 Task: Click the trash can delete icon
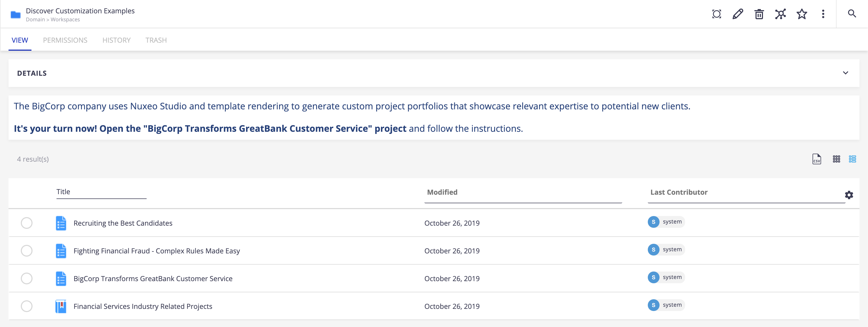click(x=759, y=14)
